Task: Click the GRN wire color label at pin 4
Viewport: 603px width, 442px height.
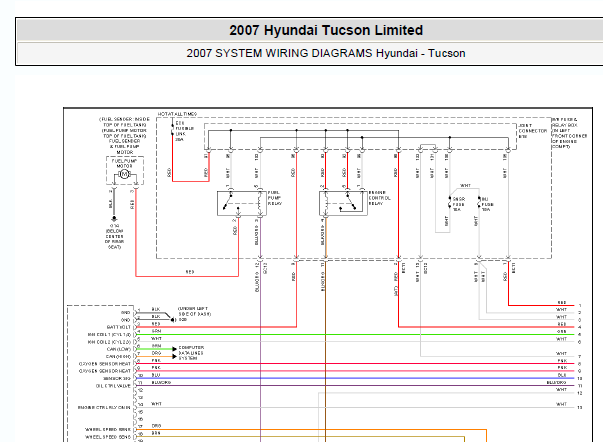Action: tap(157, 331)
